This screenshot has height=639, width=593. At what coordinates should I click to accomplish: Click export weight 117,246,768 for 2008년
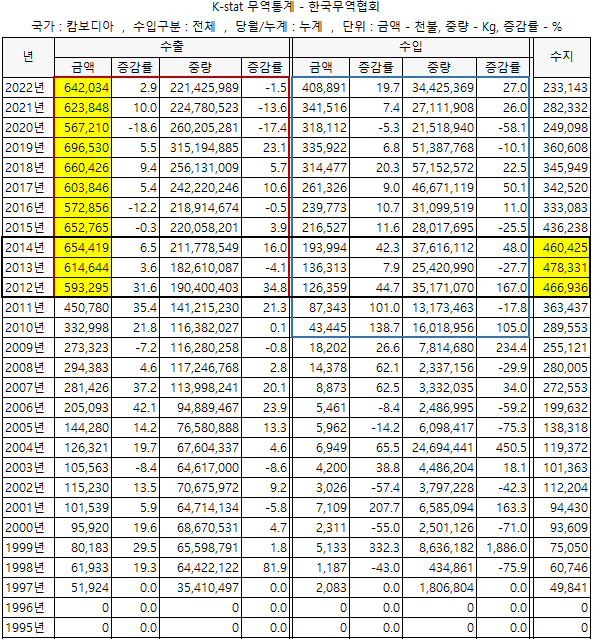201,367
